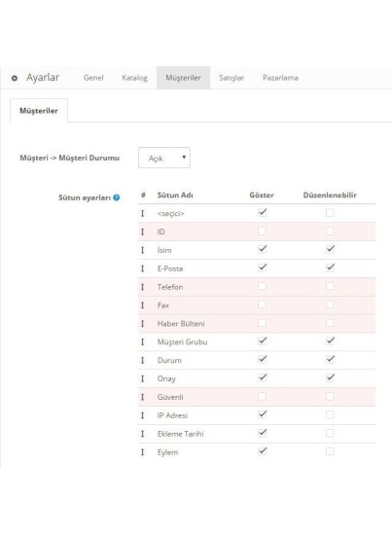
Task: Open the Katalog settings tab
Action: click(x=135, y=78)
